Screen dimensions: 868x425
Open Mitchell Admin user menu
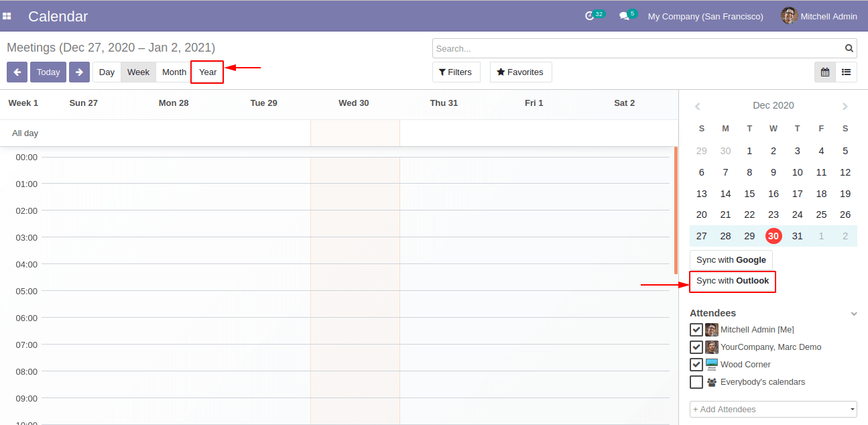(819, 16)
